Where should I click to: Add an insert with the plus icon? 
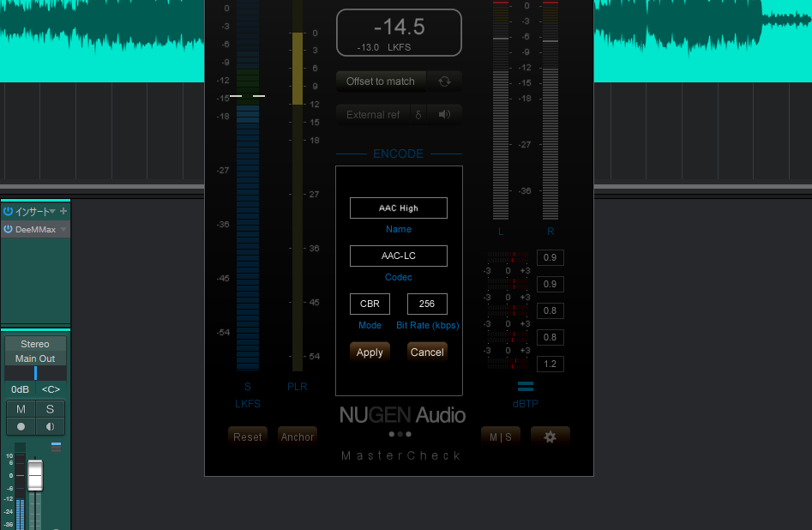63,211
